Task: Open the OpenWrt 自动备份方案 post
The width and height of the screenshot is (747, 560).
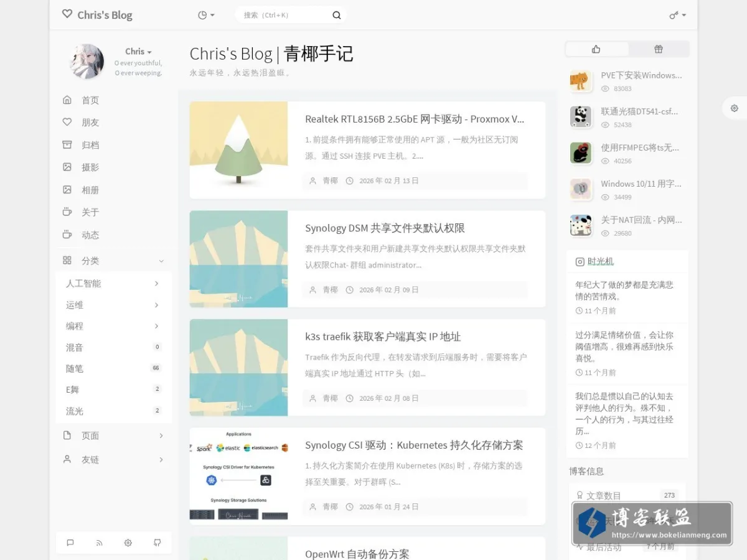Action: click(x=357, y=554)
